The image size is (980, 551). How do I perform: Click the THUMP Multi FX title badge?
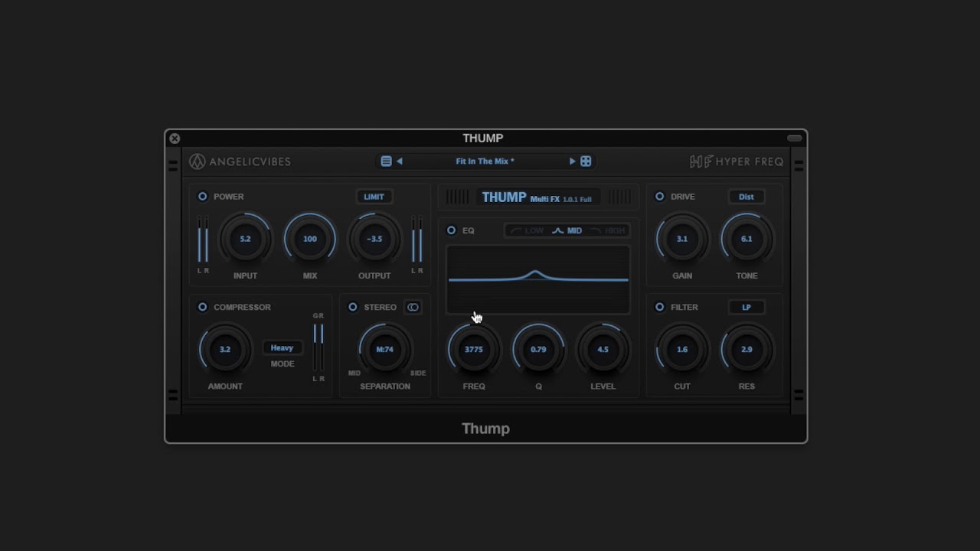coord(538,197)
